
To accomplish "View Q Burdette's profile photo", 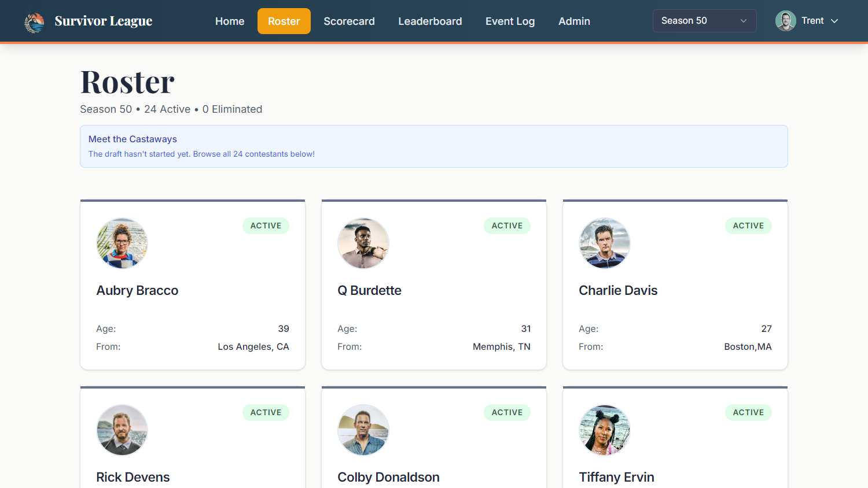I will pos(363,243).
